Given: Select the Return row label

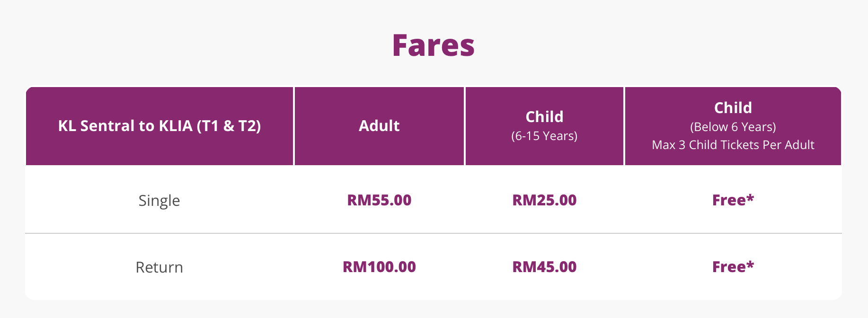Looking at the screenshot, I should point(159,267).
